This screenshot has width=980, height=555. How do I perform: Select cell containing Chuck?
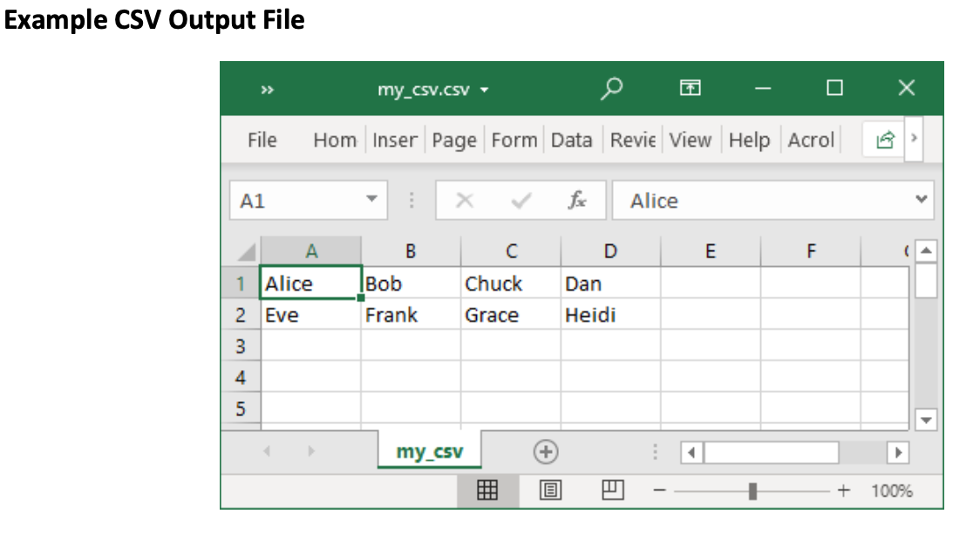point(511,284)
